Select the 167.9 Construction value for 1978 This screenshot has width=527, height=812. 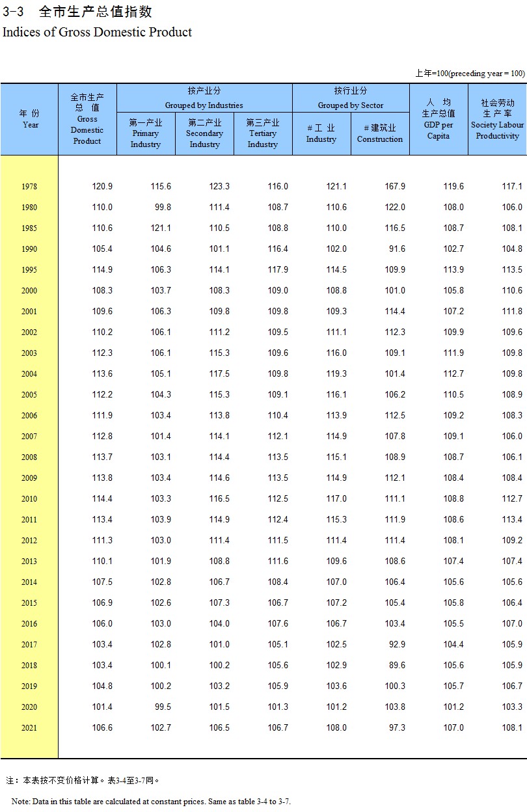coord(394,187)
